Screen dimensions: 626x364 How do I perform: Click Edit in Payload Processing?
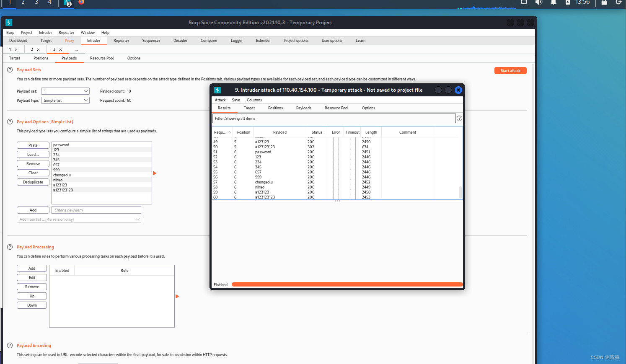(x=32, y=278)
